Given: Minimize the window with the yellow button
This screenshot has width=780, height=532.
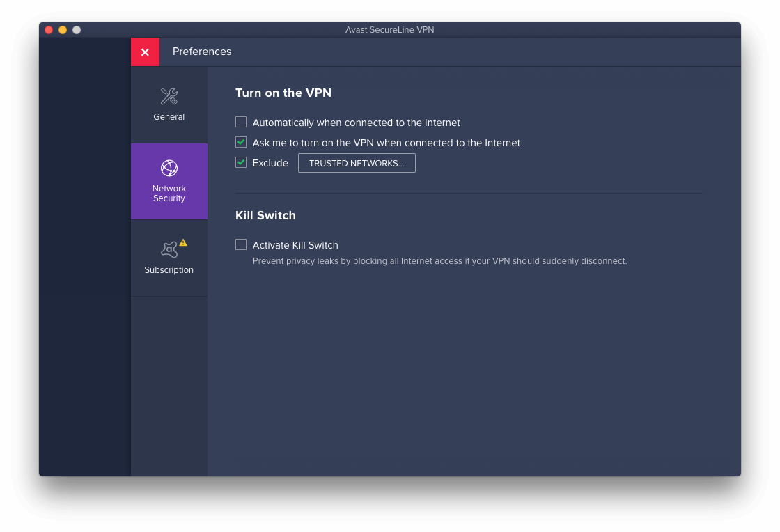Looking at the screenshot, I should click(63, 30).
